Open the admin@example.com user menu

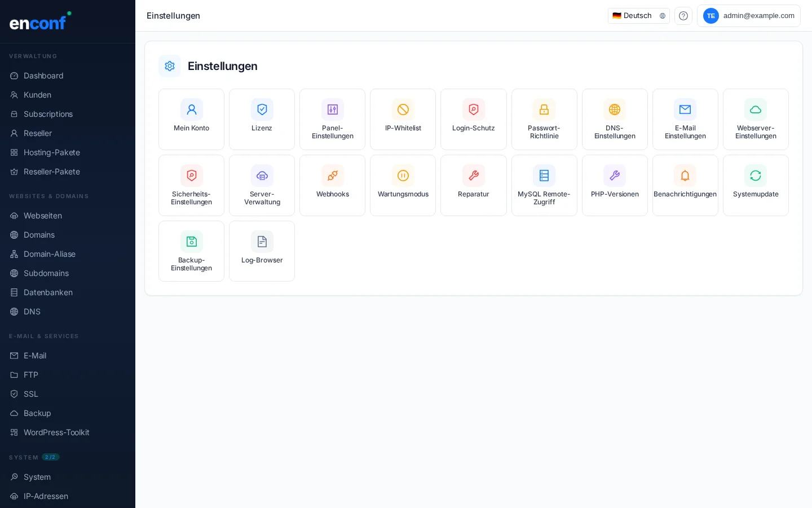click(x=748, y=16)
